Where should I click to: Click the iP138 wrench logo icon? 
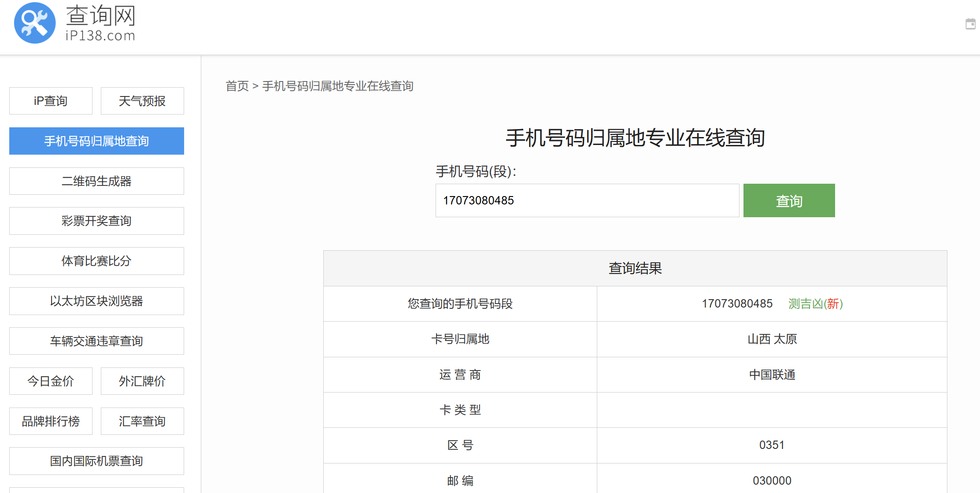(x=35, y=23)
